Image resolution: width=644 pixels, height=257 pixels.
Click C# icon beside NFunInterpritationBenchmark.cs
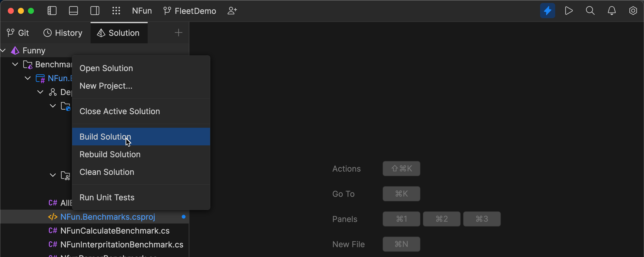pos(53,244)
